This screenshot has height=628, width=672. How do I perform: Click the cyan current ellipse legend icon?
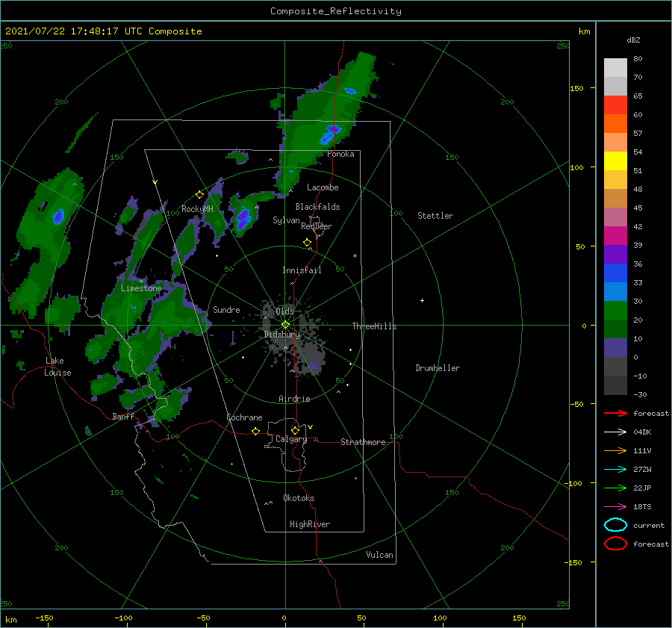tap(615, 525)
